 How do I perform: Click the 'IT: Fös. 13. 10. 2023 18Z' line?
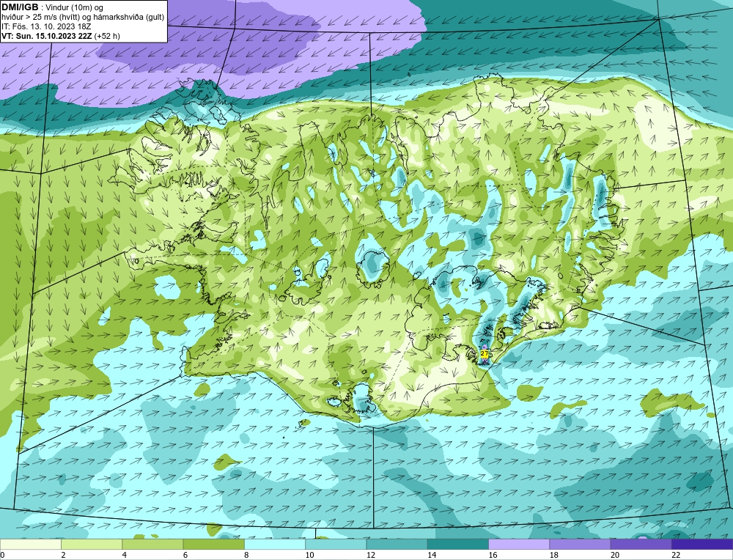45,26
